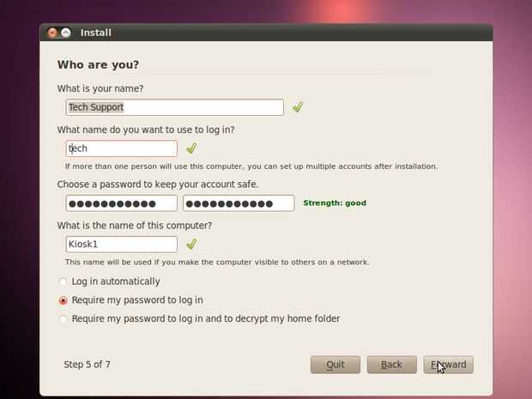Click the 'Who are you?' heading
This screenshot has width=532, height=399.
(x=98, y=64)
